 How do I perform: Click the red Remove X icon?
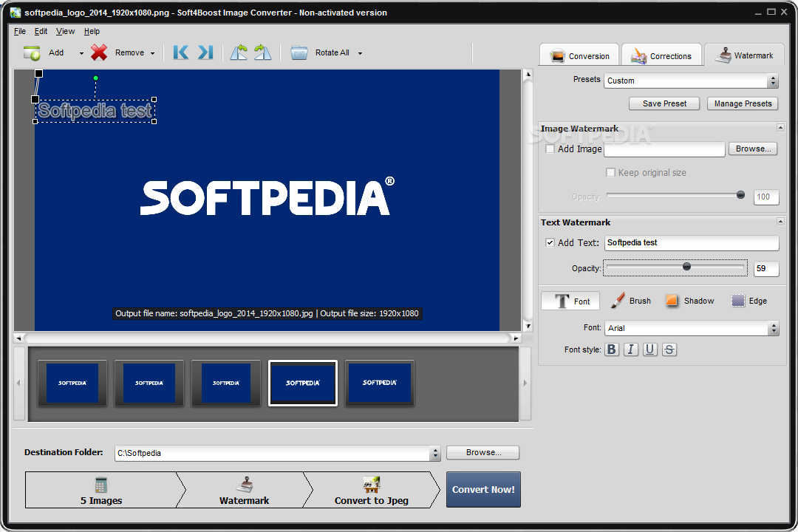point(99,52)
